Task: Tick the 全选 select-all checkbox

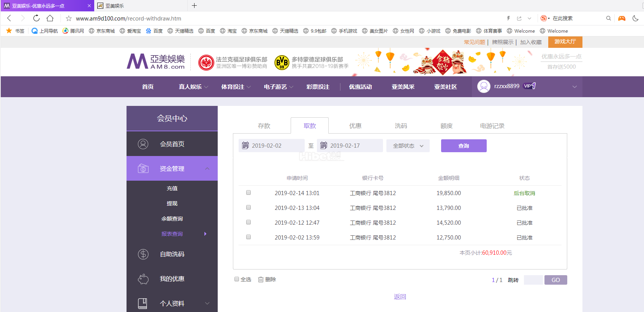Action: point(237,279)
